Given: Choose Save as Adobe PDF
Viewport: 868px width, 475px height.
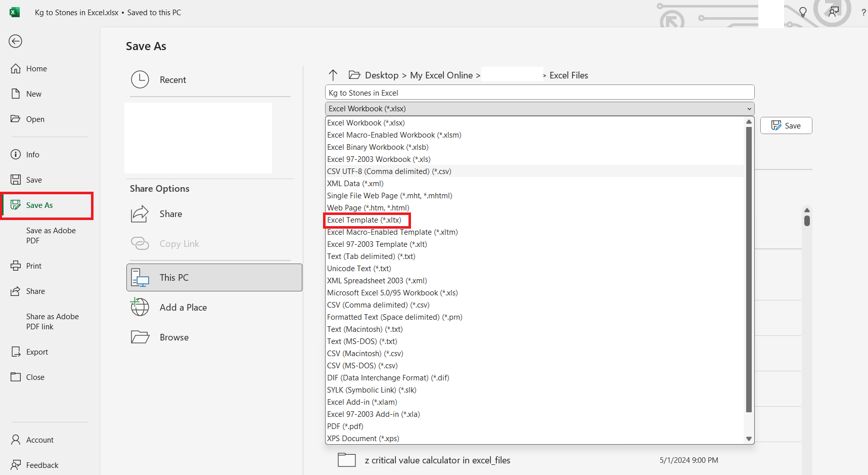Looking at the screenshot, I should [x=51, y=236].
